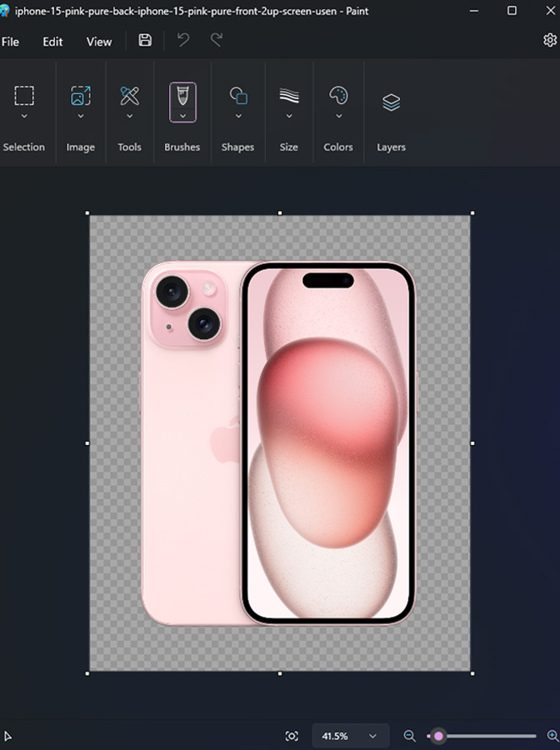Save the image with floppy icon
The image size is (560, 750).
[145, 40]
